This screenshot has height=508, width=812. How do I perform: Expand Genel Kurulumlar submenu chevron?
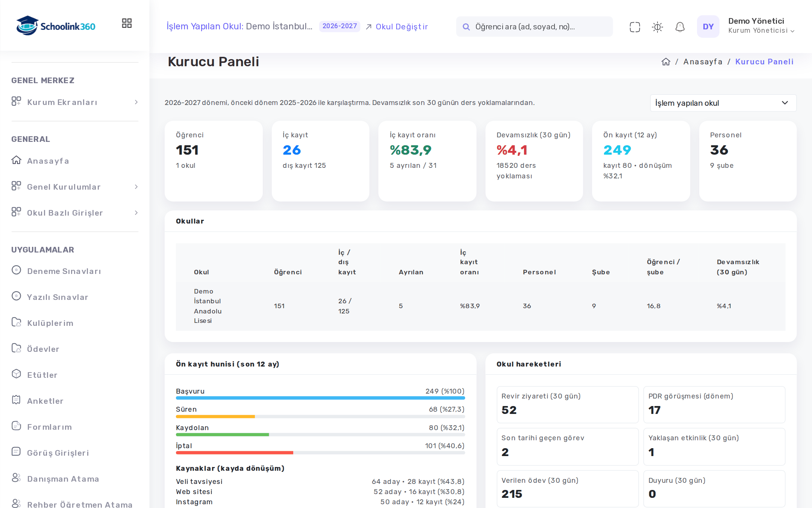click(136, 187)
